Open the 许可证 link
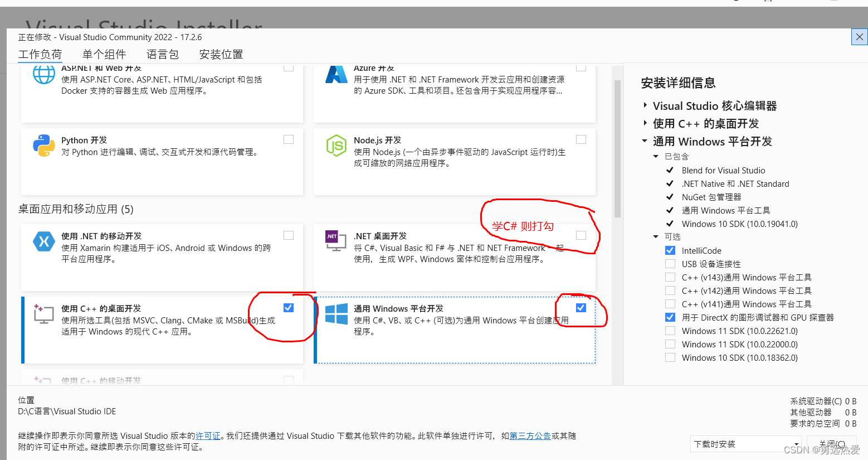The width and height of the screenshot is (868, 460). (208, 436)
